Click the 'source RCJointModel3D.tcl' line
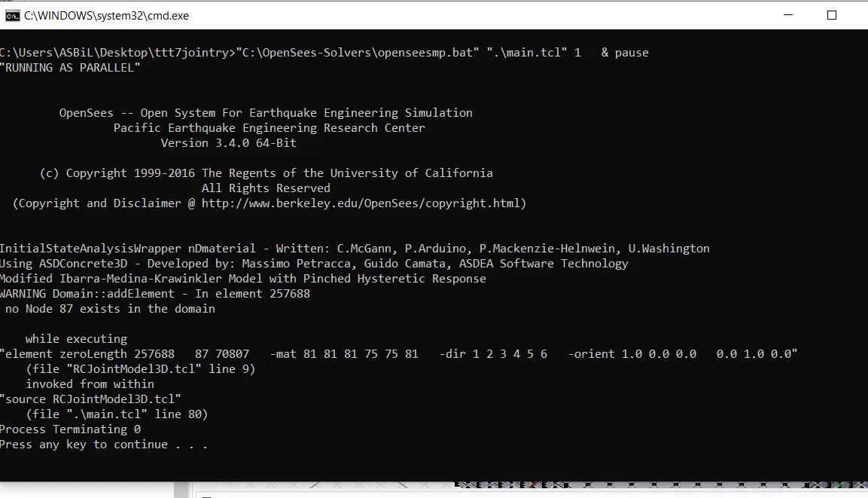 (91, 399)
